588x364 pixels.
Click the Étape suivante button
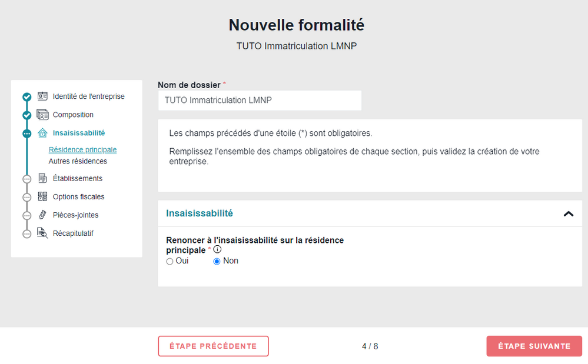pos(534,346)
